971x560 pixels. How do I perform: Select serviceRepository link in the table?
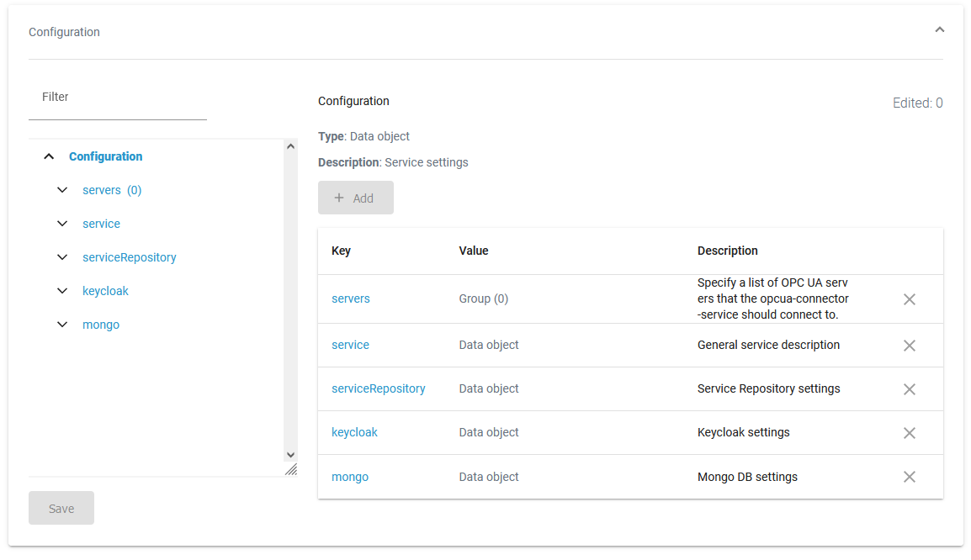point(378,388)
